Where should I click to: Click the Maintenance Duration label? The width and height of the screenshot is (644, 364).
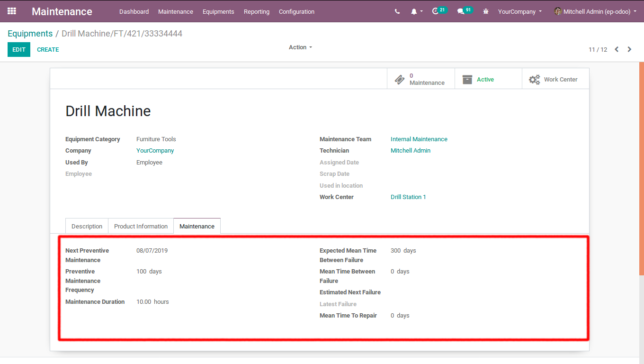point(95,302)
